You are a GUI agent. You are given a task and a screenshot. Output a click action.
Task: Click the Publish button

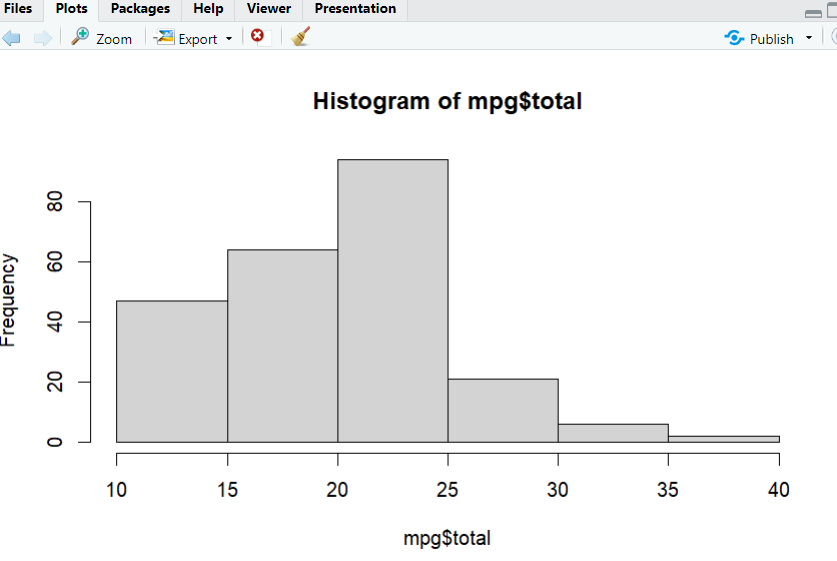pos(759,38)
